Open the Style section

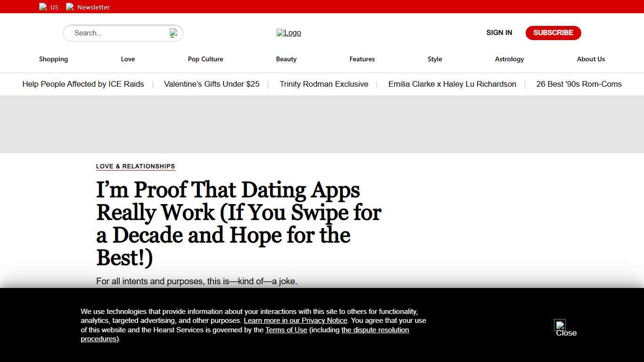[435, 59]
